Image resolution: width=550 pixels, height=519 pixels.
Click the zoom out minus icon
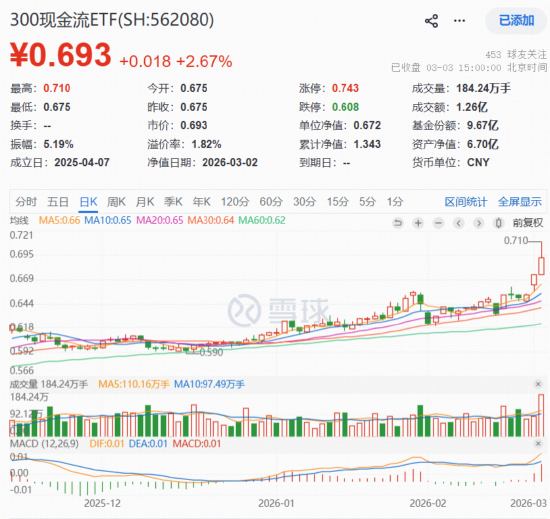438,223
